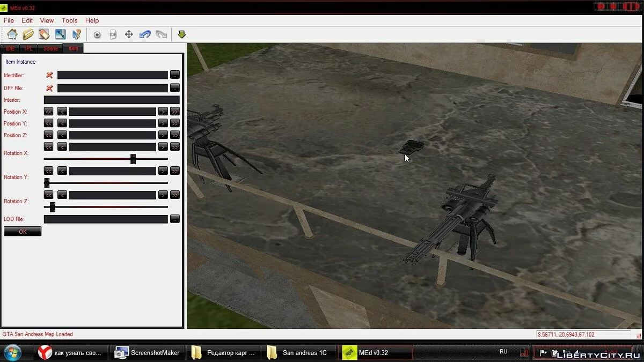
Task: Click the round target toolbar icon
Action: (x=97, y=34)
